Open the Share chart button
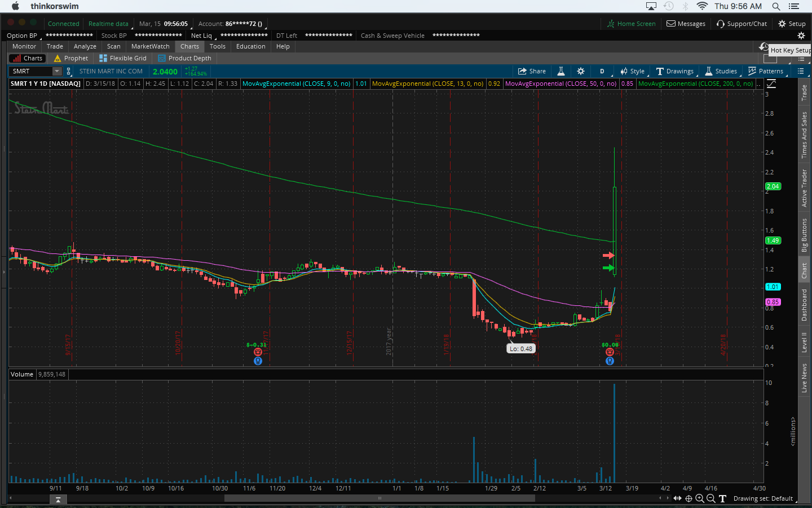This screenshot has height=508, width=812. 532,71
